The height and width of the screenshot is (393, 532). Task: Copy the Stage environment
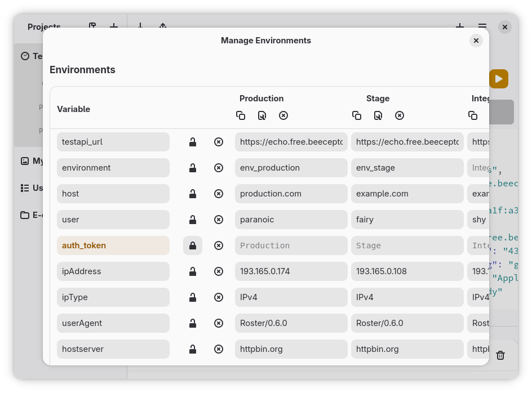357,115
